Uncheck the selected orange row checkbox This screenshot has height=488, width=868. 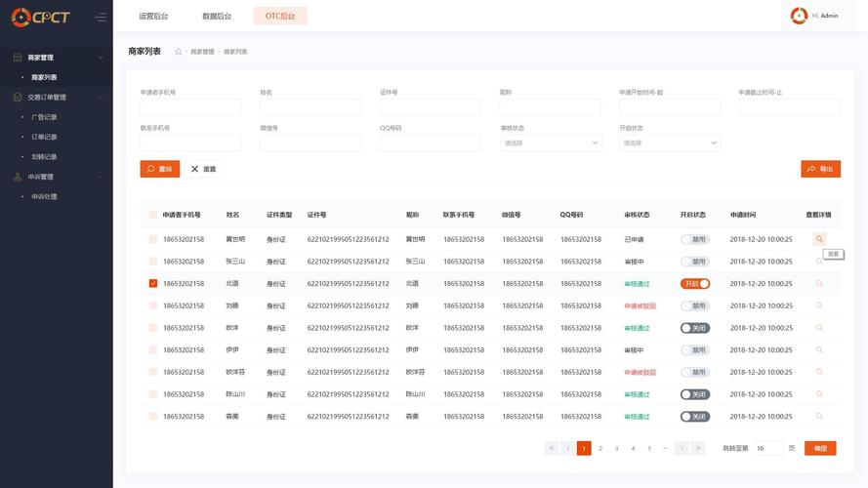pos(153,283)
